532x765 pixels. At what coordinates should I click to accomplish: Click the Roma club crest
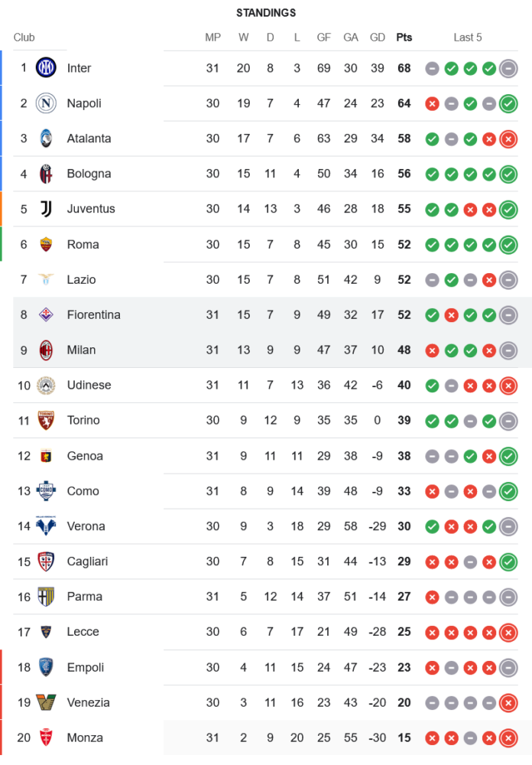coord(46,244)
